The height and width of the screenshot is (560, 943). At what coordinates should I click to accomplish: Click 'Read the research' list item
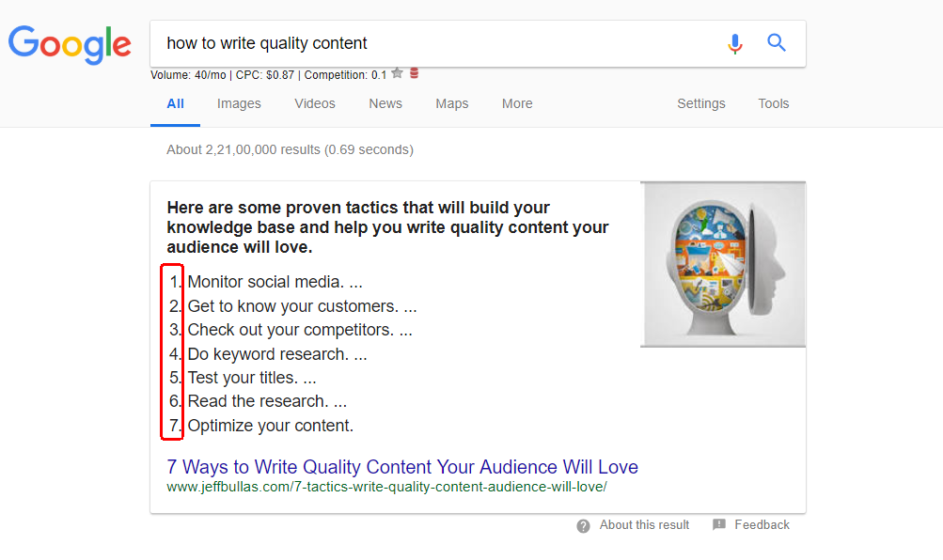pos(267,401)
